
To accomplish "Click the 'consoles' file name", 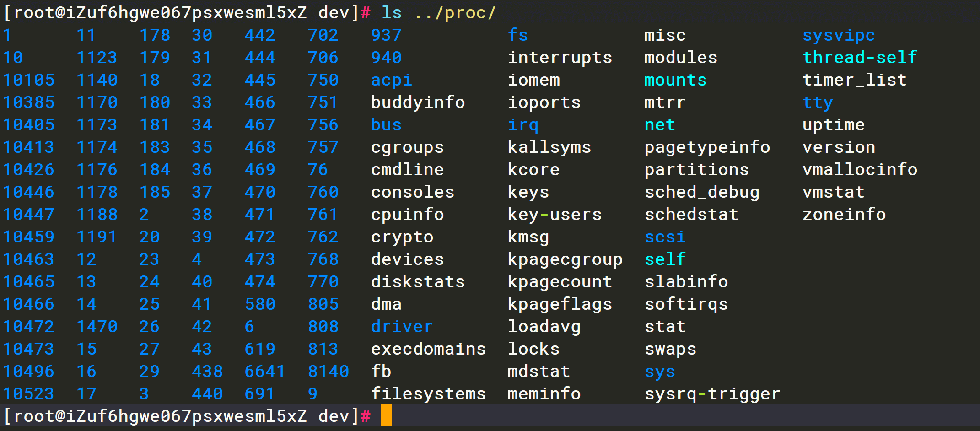I will (x=413, y=192).
